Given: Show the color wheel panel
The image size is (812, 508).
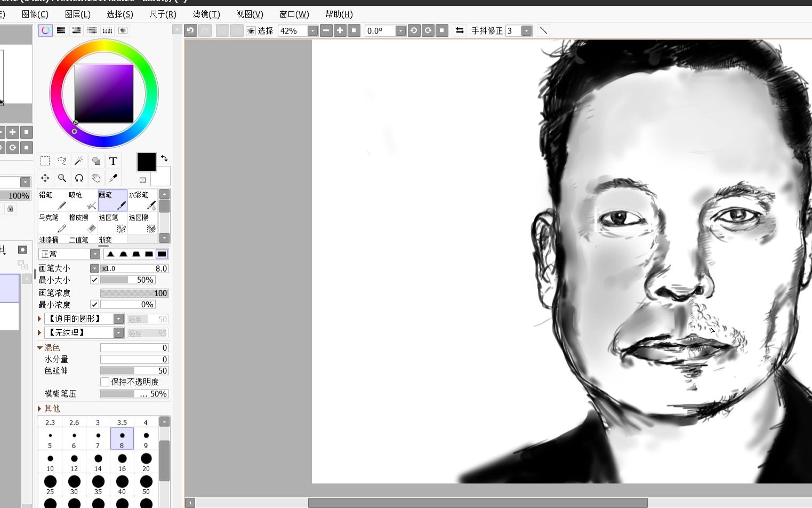Looking at the screenshot, I should tap(46, 30).
